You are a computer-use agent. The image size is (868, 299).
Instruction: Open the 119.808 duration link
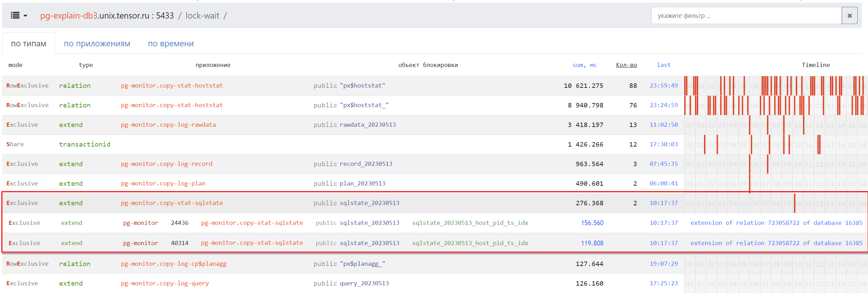[592, 243]
